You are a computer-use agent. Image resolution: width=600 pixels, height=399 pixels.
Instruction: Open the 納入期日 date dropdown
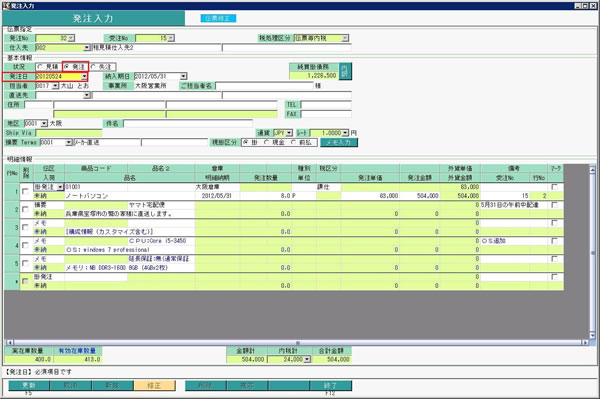pos(183,76)
